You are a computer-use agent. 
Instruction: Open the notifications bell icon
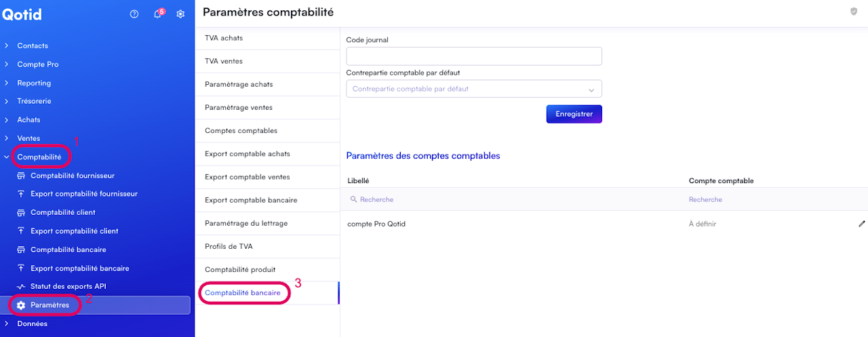click(157, 14)
